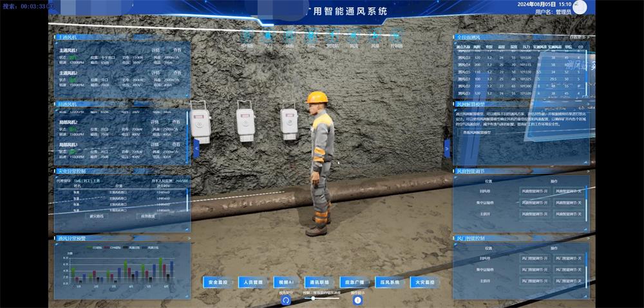Click the 查看风网解算模型 button
The image size is (644, 308).
click(x=478, y=131)
